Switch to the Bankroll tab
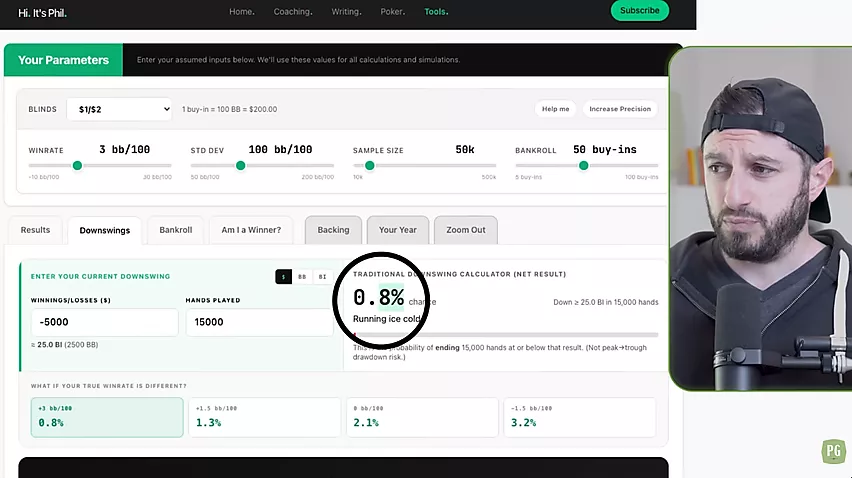Screen dimensions: 852x478 [176, 230]
